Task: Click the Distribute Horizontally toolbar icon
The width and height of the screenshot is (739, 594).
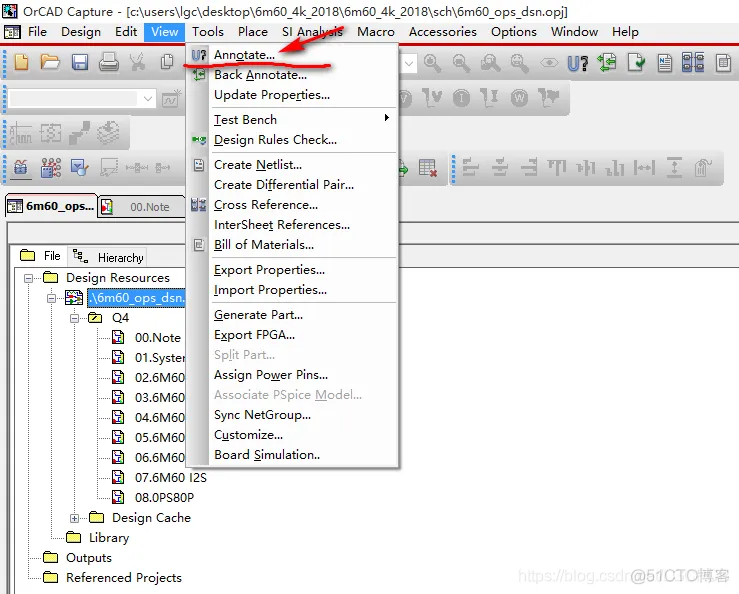Action: pos(644,167)
